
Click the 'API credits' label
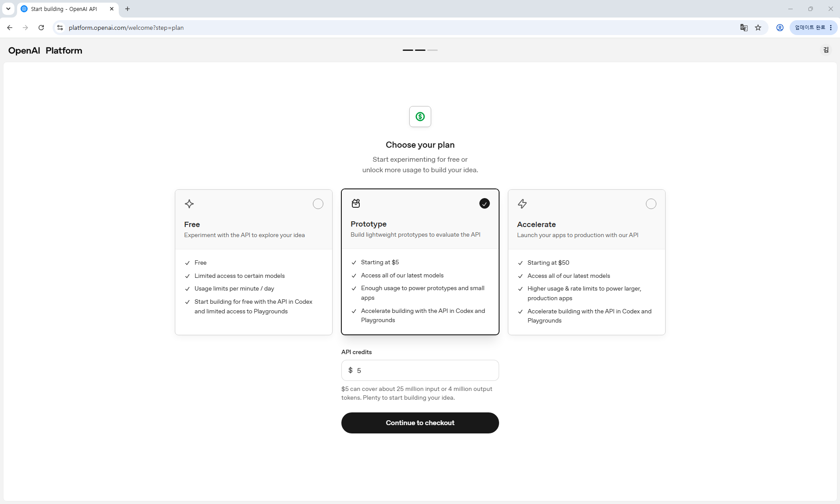tap(357, 352)
